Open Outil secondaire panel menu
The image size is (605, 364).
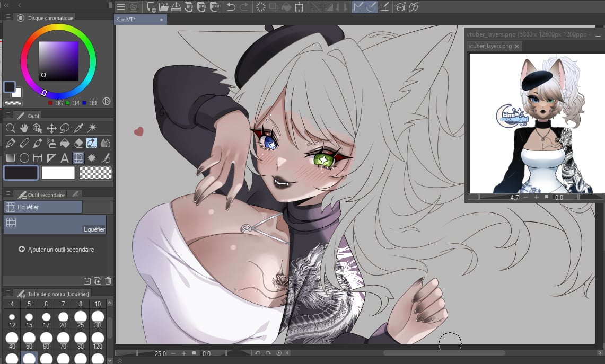tap(8, 193)
